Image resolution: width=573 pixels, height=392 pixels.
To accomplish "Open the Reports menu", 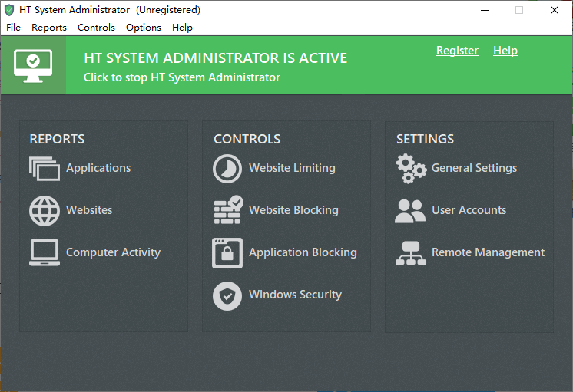I will tap(49, 28).
